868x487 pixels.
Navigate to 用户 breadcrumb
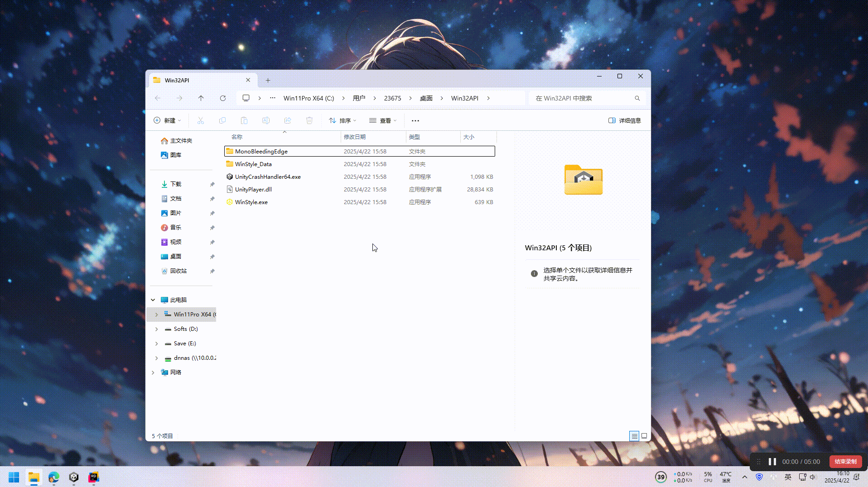359,98
